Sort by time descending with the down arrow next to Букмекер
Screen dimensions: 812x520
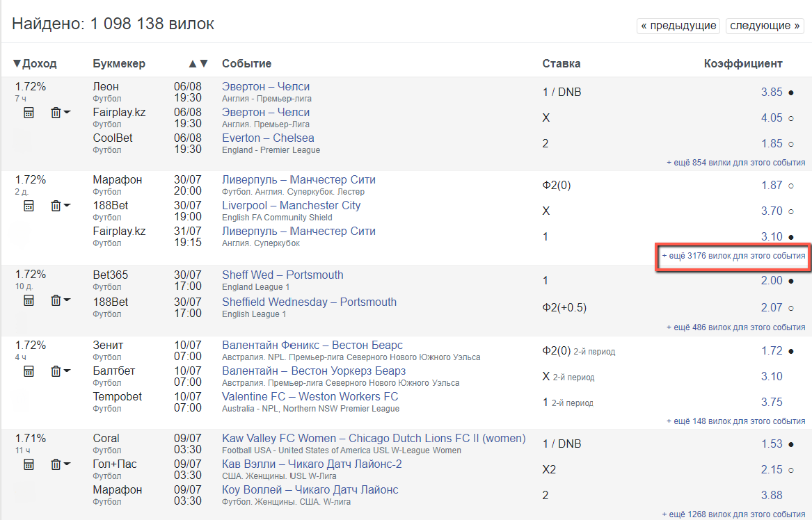point(204,64)
